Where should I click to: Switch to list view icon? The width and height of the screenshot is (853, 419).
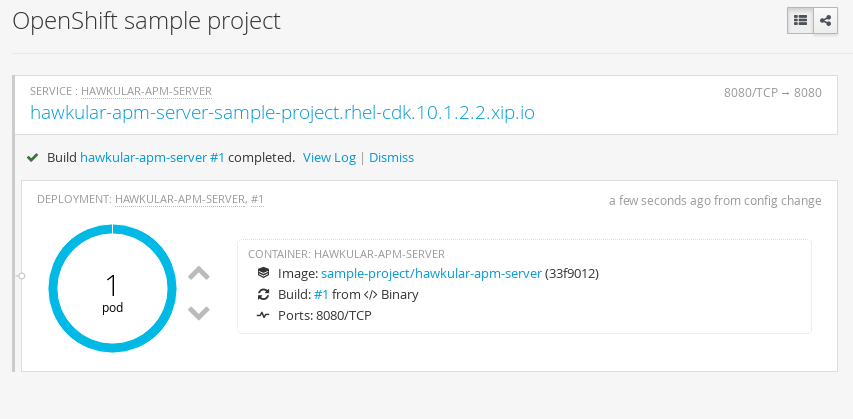pos(800,21)
